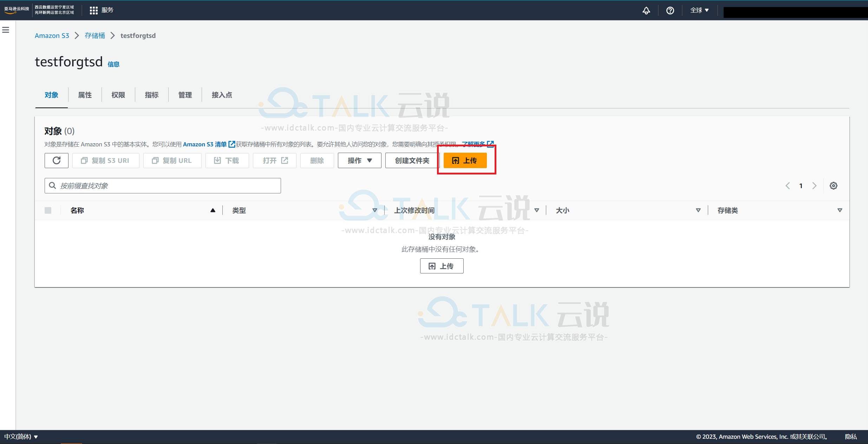
Task: Open Amazon S3 Inventory link
Action: (x=209, y=144)
